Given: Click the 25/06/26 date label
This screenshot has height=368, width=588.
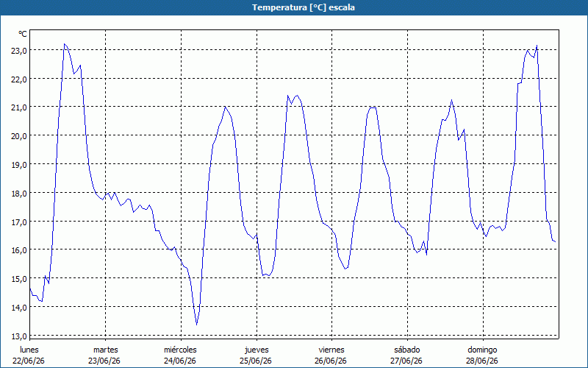Looking at the screenshot, I should (x=256, y=361).
